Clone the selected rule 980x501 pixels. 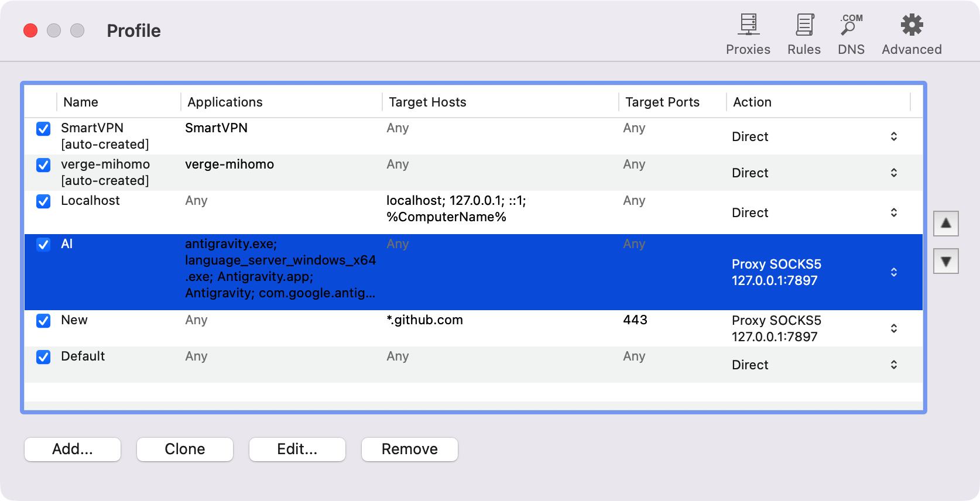click(x=185, y=449)
